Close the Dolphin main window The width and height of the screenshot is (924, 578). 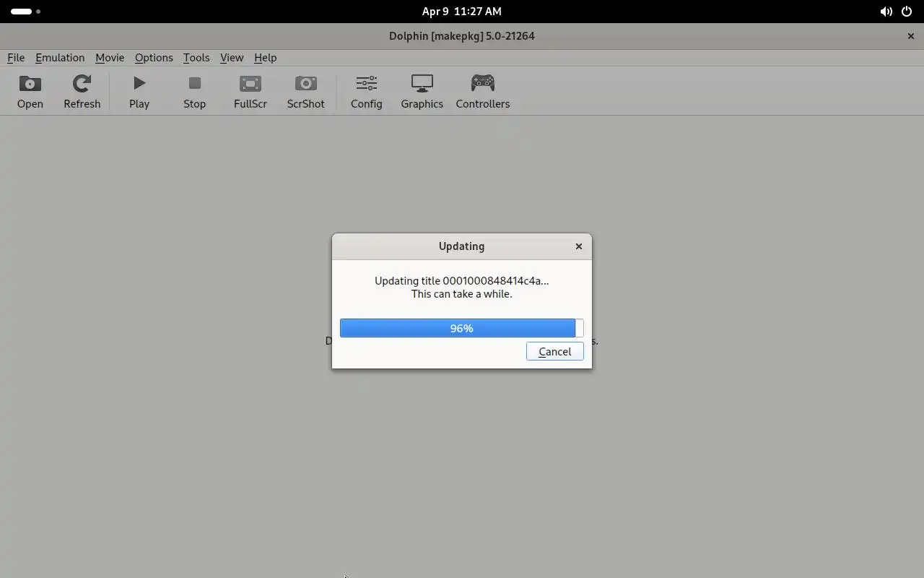pos(910,36)
